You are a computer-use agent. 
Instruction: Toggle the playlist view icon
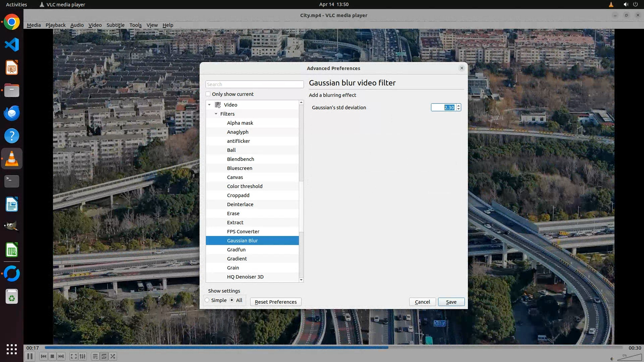tap(95, 356)
